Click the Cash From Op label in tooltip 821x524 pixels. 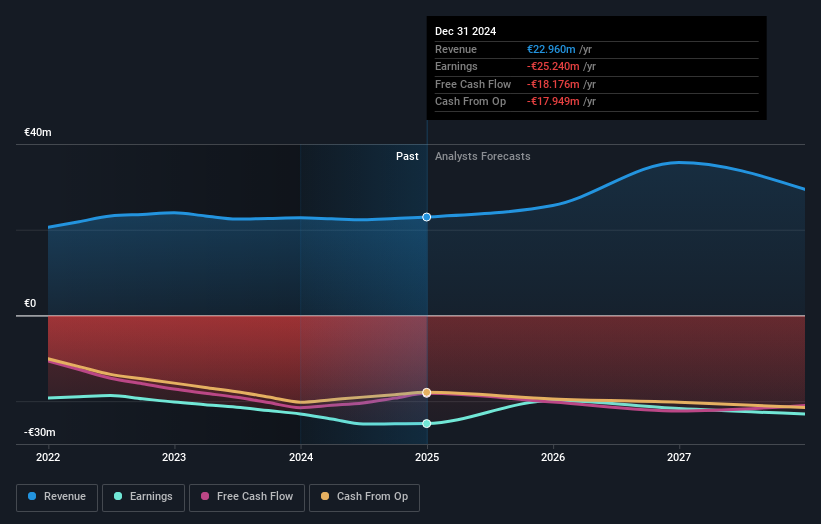[x=470, y=102]
